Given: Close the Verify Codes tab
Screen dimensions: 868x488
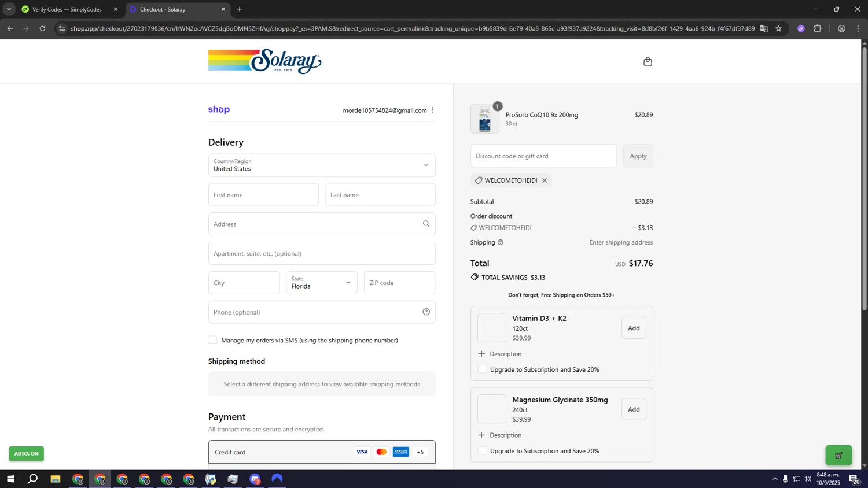Looking at the screenshot, I should point(115,9).
